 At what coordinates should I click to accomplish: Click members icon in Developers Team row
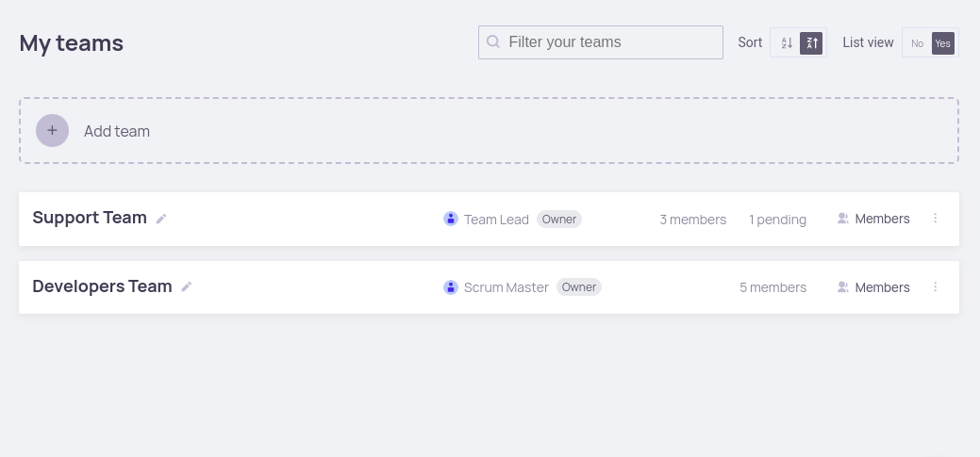(x=842, y=287)
